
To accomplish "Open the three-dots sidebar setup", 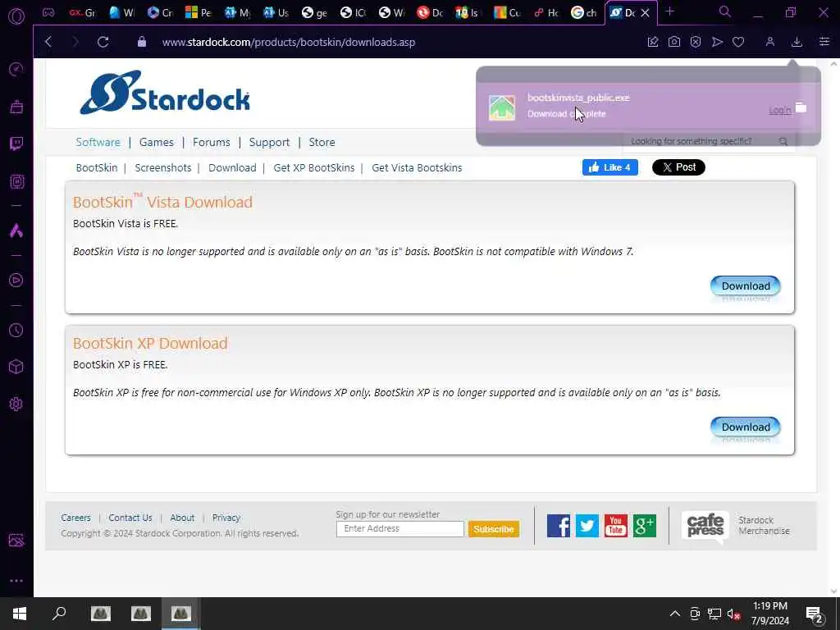I will click(x=16, y=581).
